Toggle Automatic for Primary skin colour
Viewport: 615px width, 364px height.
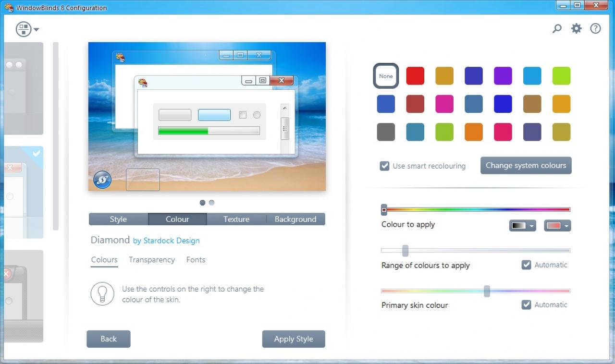526,304
